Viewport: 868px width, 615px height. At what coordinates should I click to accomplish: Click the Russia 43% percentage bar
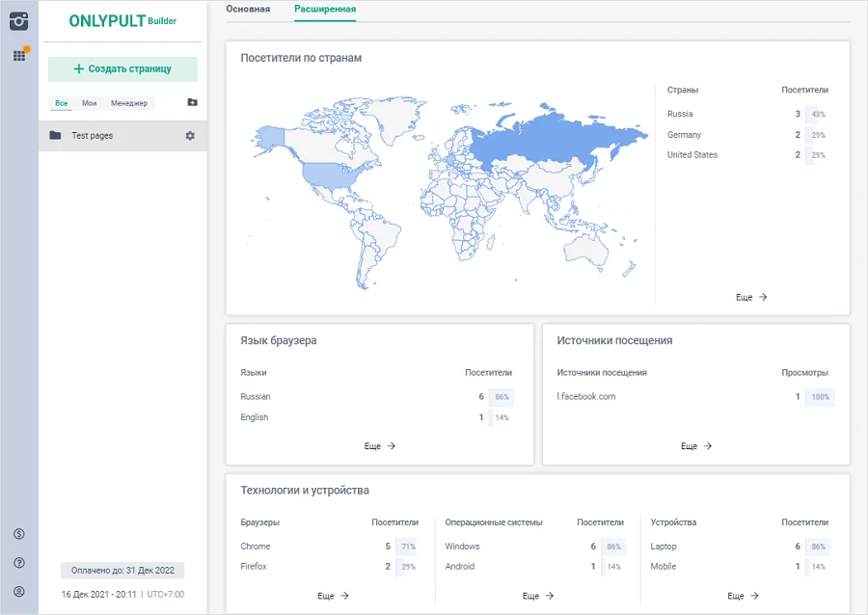coord(817,115)
